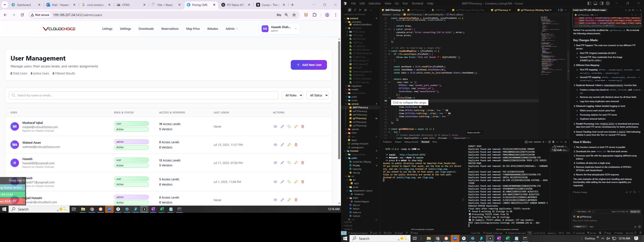Click eye icon for Sajjad Hussain row
This screenshot has width=644, height=242.
275,200
